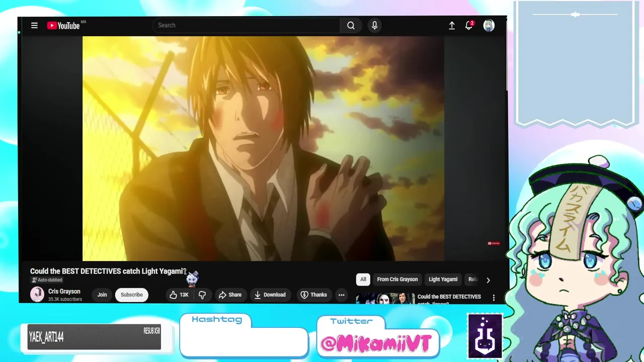This screenshot has width=644, height=362.
Task: Open the Cris Grayson channel avatar
Action: pyautogui.click(x=37, y=294)
